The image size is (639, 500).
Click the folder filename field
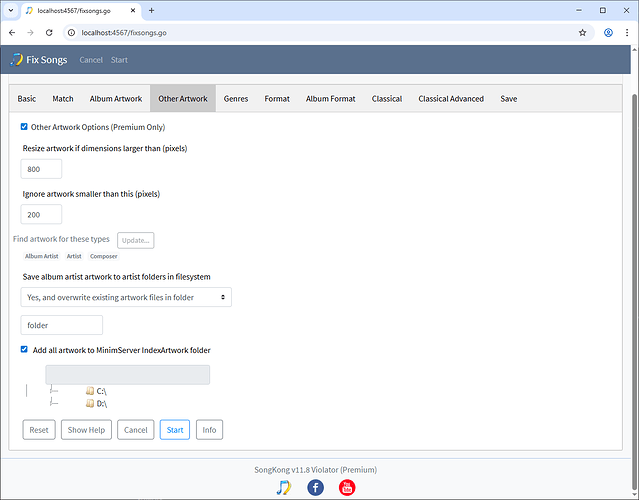[62, 325]
